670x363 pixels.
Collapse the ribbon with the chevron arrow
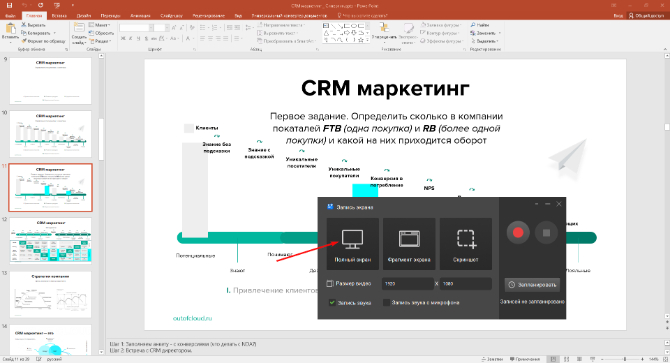coord(664,50)
